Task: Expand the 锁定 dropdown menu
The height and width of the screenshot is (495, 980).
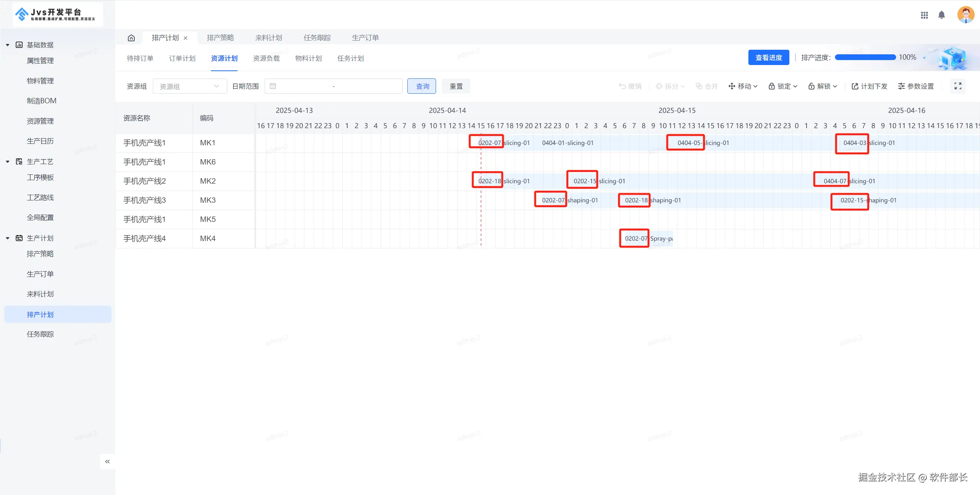Action: (x=783, y=86)
